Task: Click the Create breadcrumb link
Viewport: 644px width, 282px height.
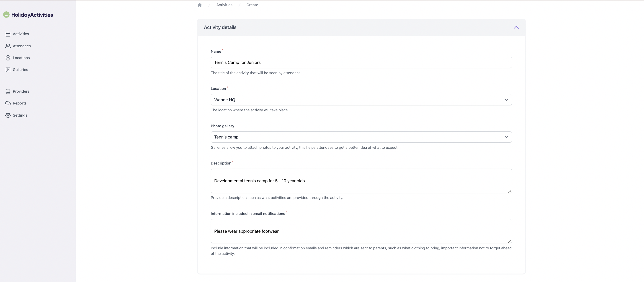Action: (252, 5)
